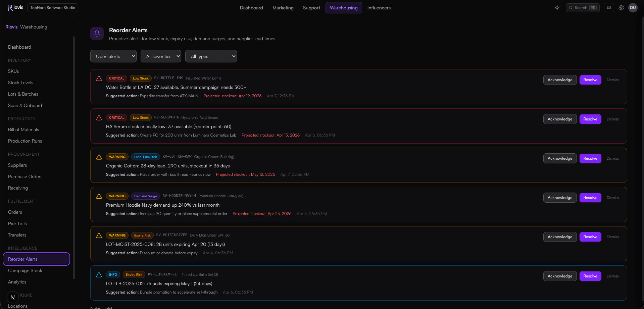Open Production Runs page
644x309 pixels.
[x=37, y=141]
